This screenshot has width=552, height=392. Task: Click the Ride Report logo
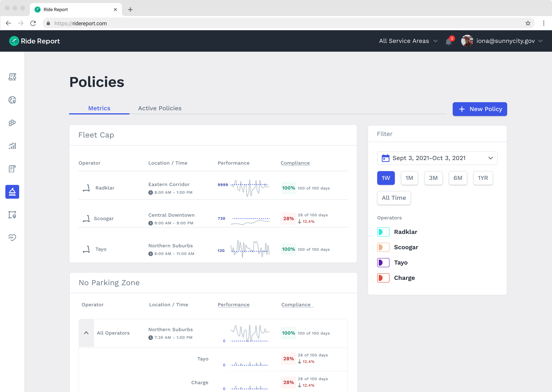click(34, 41)
